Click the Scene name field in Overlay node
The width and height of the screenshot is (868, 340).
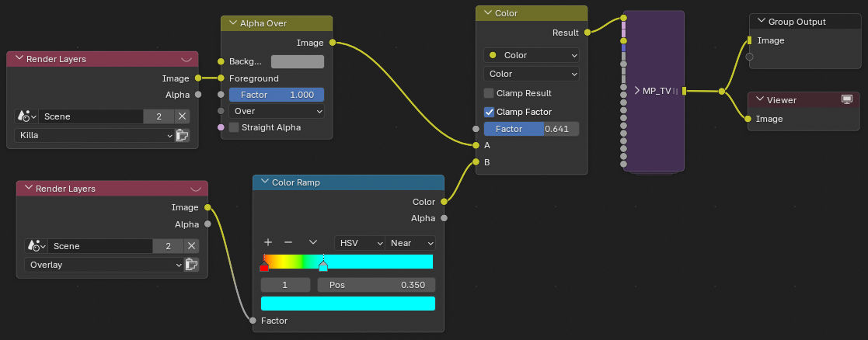tap(100, 246)
